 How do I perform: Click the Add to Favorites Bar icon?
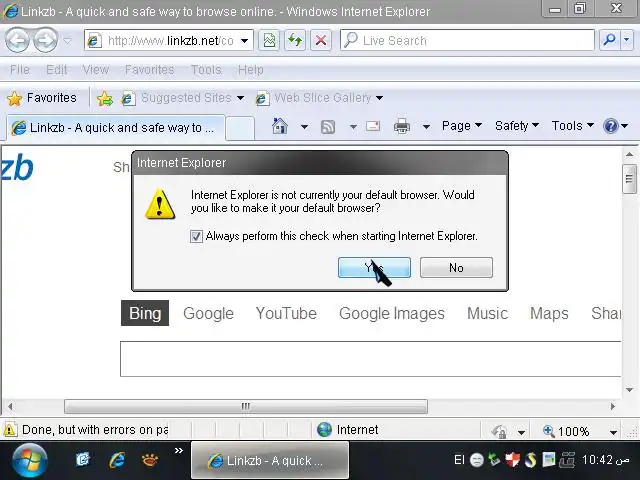tap(104, 98)
